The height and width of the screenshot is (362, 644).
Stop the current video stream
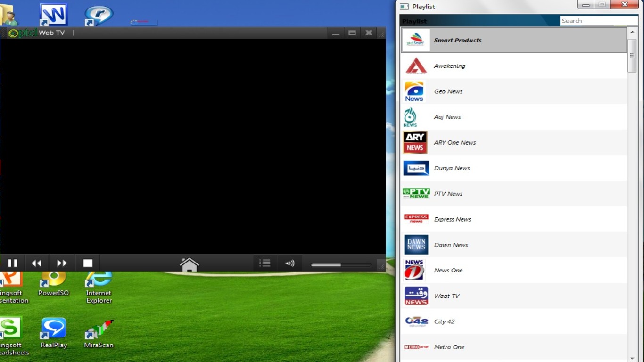coord(88,263)
